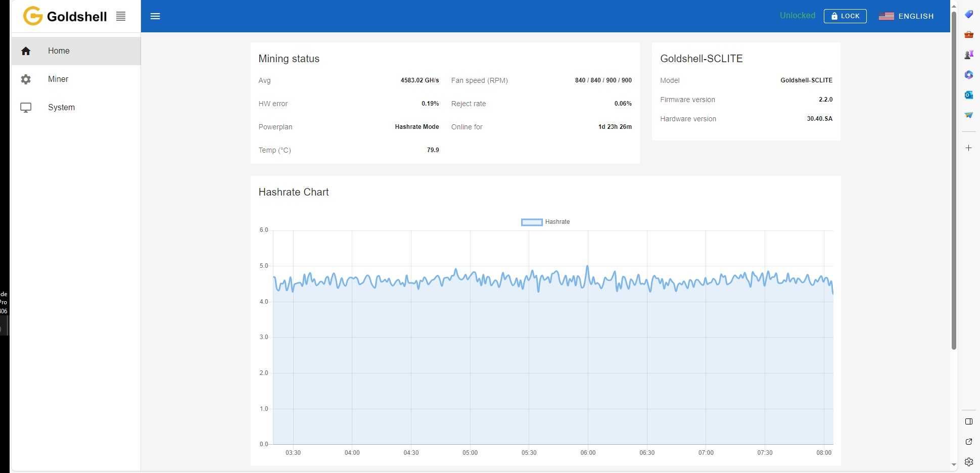The width and height of the screenshot is (980, 473).
Task: Click the Home house icon
Action: [x=26, y=51]
